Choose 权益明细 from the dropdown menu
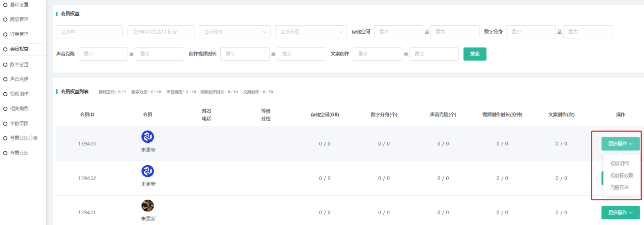Screen dimensions: 644x225 [619, 163]
